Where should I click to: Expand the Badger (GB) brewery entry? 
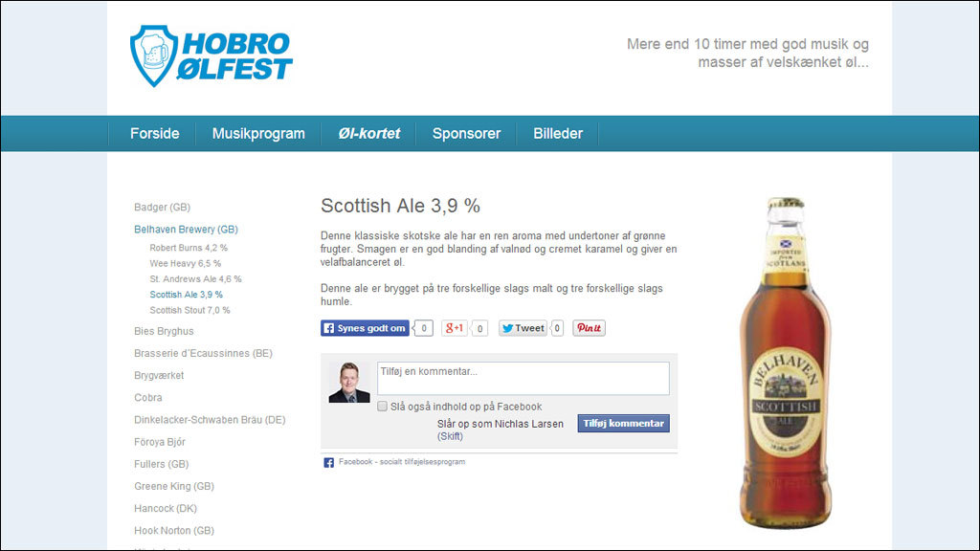(162, 207)
